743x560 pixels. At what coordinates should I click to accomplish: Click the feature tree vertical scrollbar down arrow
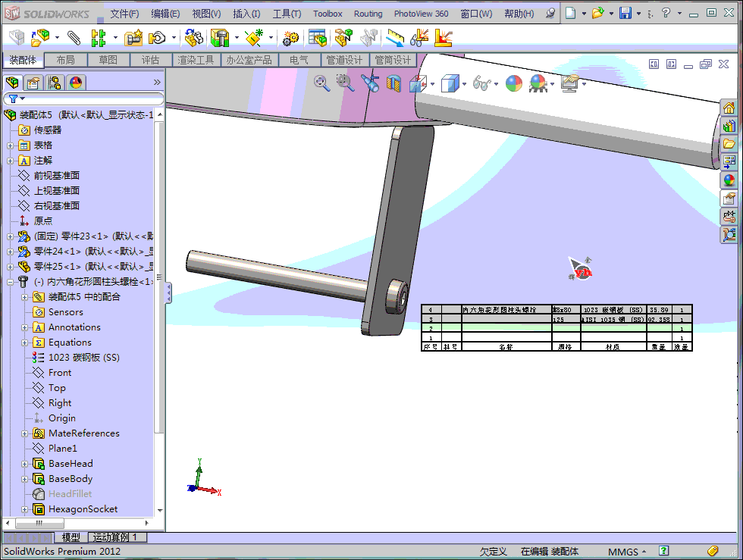click(x=160, y=510)
